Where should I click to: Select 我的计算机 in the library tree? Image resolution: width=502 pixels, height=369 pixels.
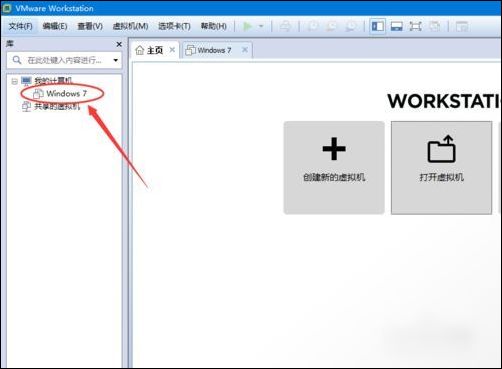click(x=53, y=81)
